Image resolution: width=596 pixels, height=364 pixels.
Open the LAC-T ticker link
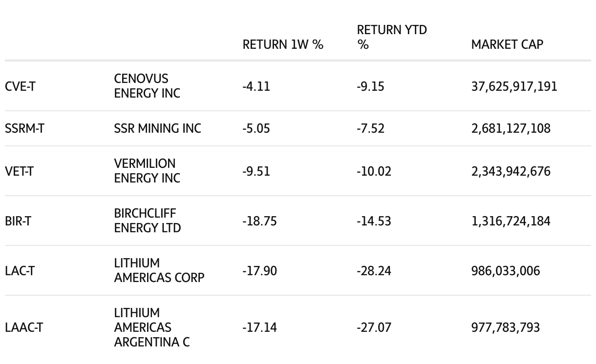tap(20, 271)
